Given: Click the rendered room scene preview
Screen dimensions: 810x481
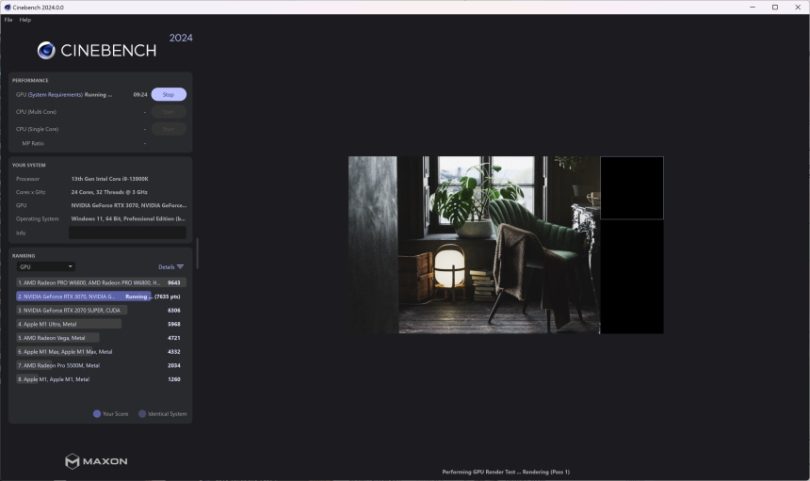Looking at the screenshot, I should tap(474, 244).
